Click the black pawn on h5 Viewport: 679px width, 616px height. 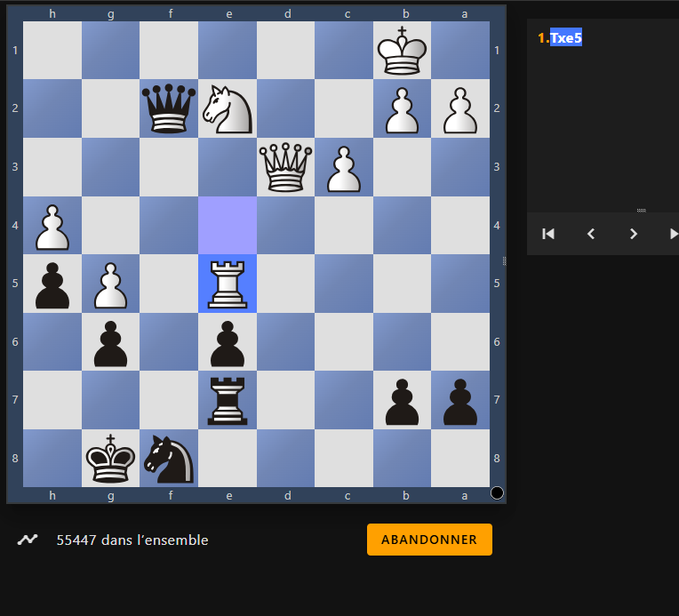point(52,284)
